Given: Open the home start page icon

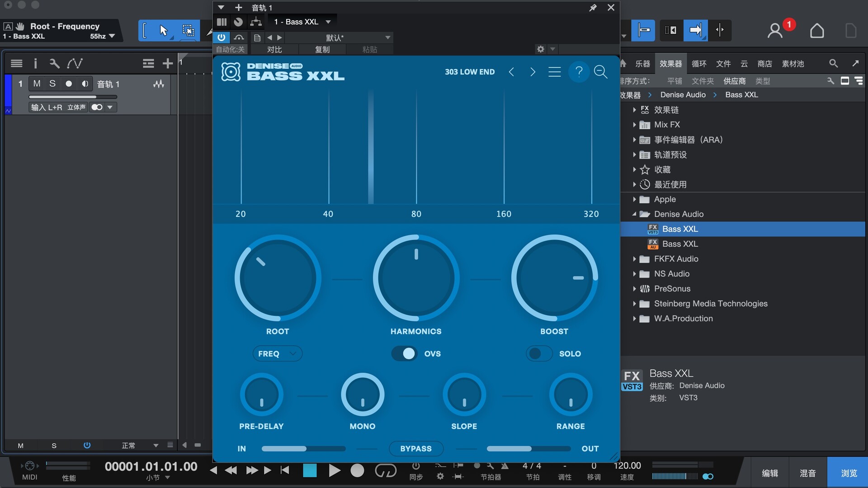Looking at the screenshot, I should pos(816,30).
